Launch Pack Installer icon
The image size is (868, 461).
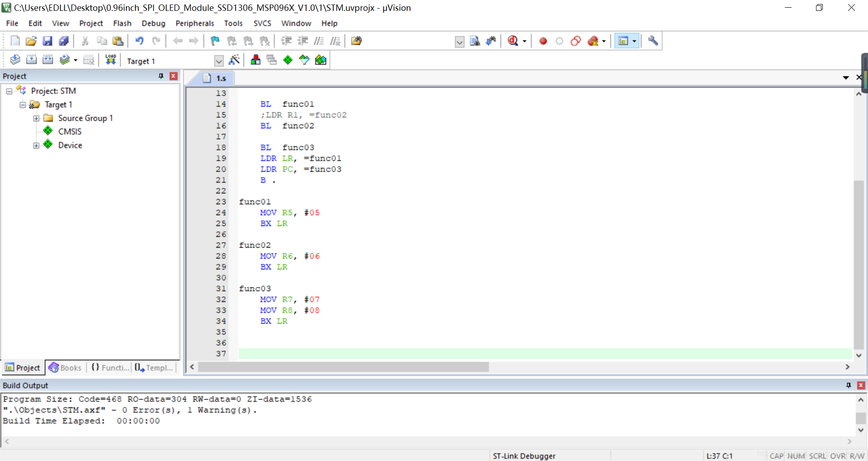(321, 60)
